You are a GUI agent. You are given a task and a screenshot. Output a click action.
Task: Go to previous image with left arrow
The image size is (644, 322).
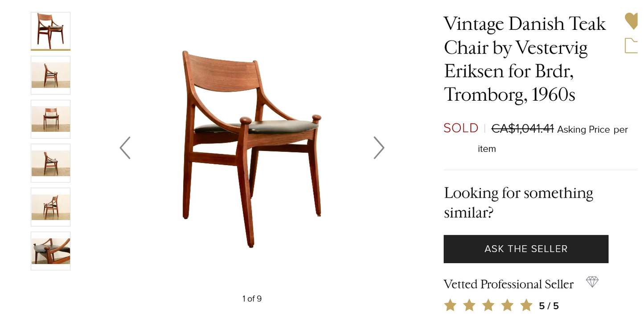tap(125, 148)
